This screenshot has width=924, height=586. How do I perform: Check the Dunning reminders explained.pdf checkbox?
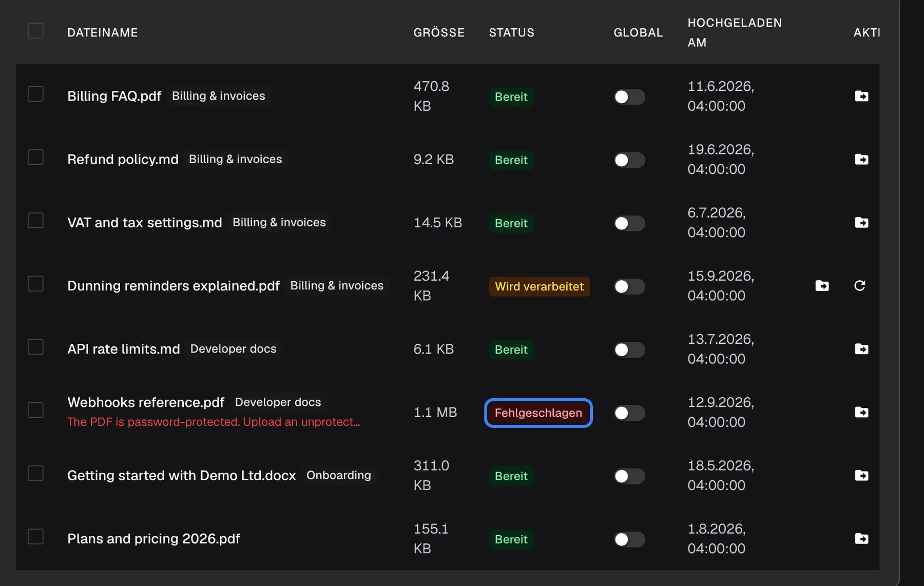(x=35, y=284)
